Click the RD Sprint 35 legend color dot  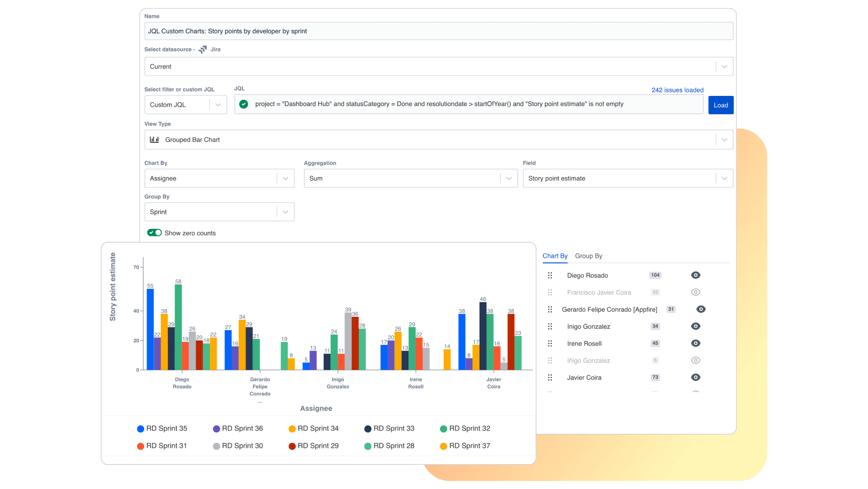click(x=140, y=428)
